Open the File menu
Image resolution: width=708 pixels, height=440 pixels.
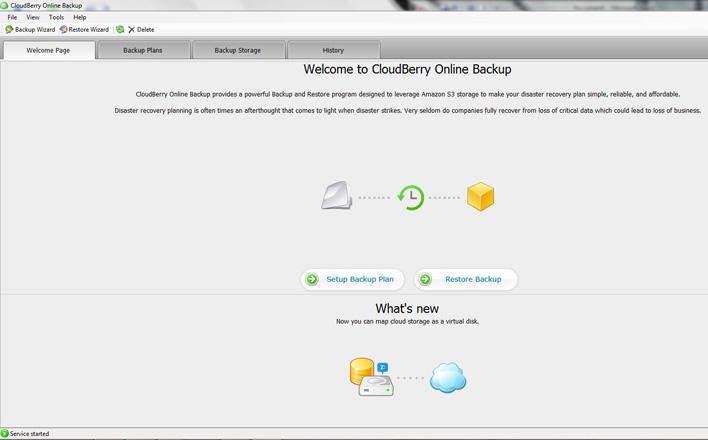coord(12,17)
